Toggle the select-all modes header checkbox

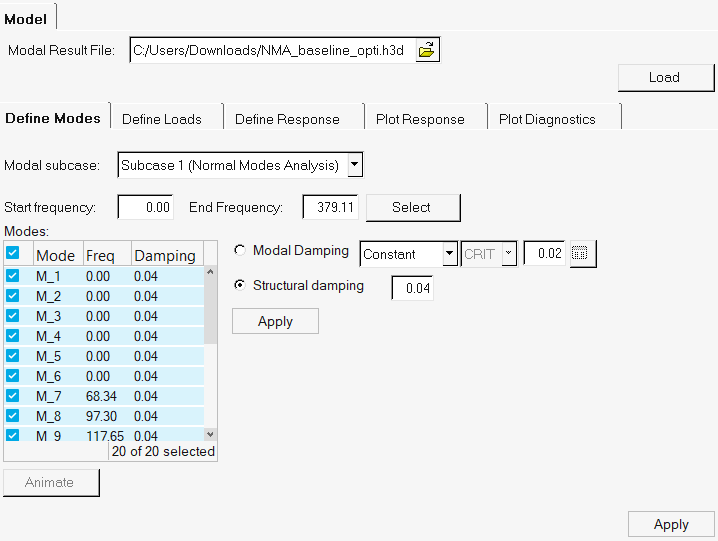(13, 254)
